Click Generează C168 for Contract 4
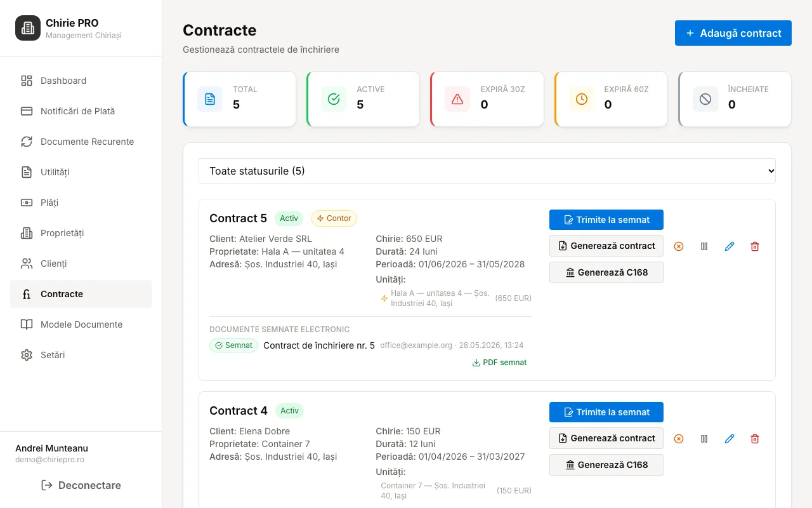812x508 pixels. point(606,465)
